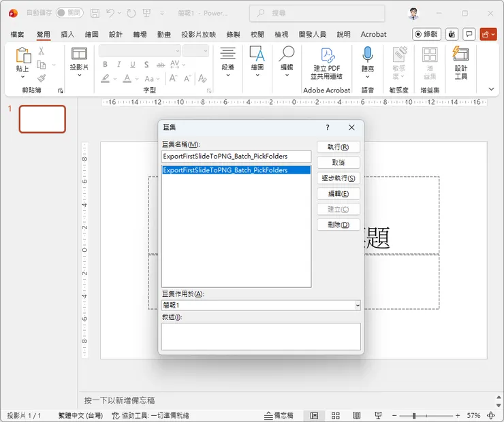The height and width of the screenshot is (422, 504).
Task: Click the Cancel button in macro dialog
Action: pyautogui.click(x=338, y=163)
